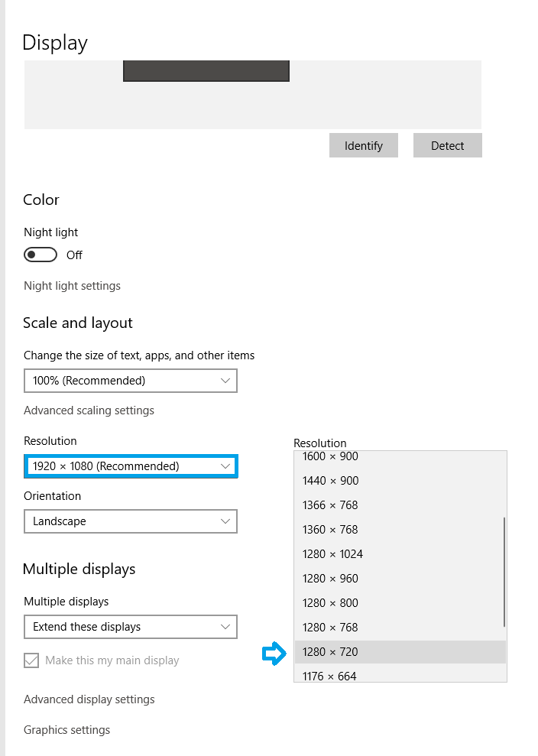Open the Extend these displays dropdown
The width and height of the screenshot is (538, 756).
coord(131,627)
